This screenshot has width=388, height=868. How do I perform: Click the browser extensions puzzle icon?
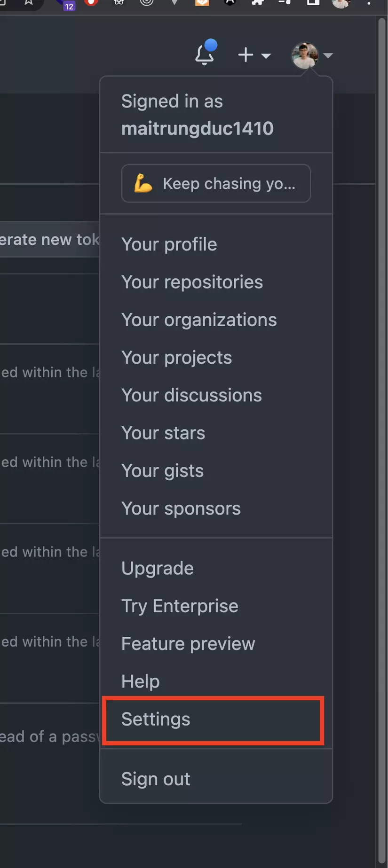[x=257, y=4]
